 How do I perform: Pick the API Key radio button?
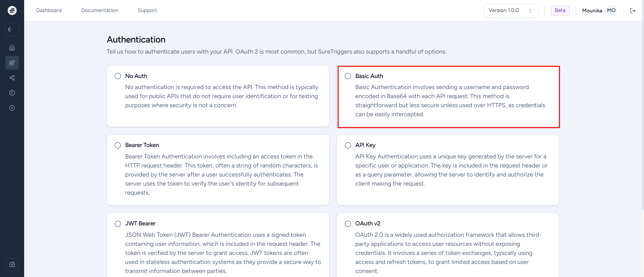tap(348, 145)
